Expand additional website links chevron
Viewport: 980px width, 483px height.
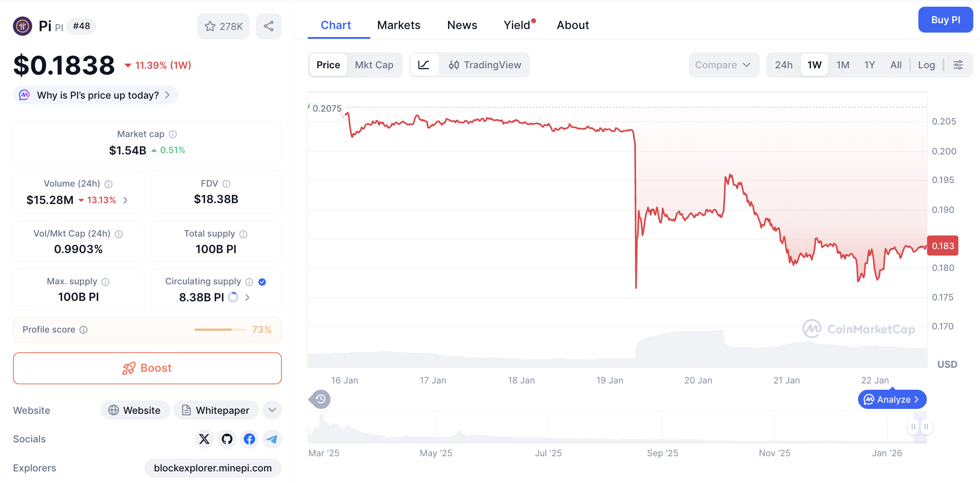coord(272,410)
